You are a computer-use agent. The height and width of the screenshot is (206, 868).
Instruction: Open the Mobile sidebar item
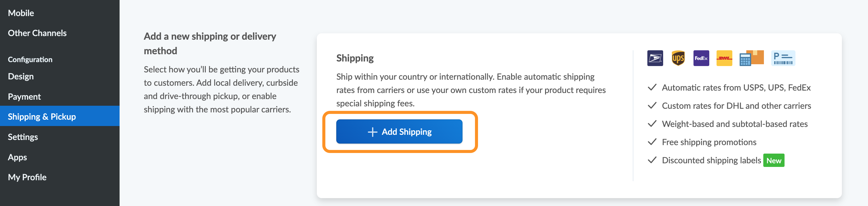[x=21, y=13]
